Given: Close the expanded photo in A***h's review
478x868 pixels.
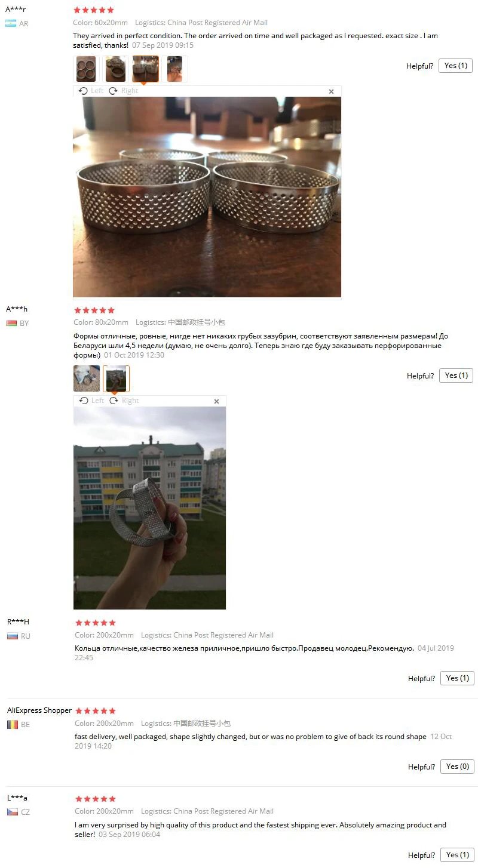Looking at the screenshot, I should coord(216,401).
